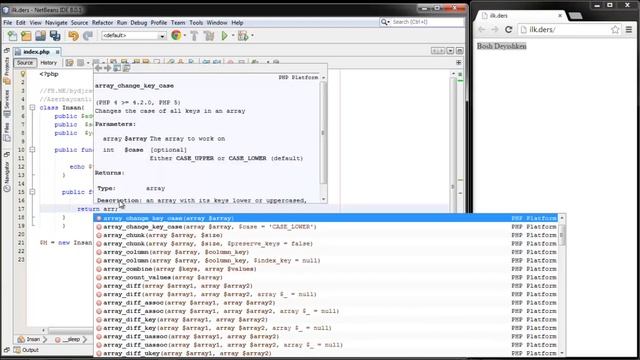Screen dimensions: 640x360
Task: Click the Build Project hammer icon
Action: point(194,36)
